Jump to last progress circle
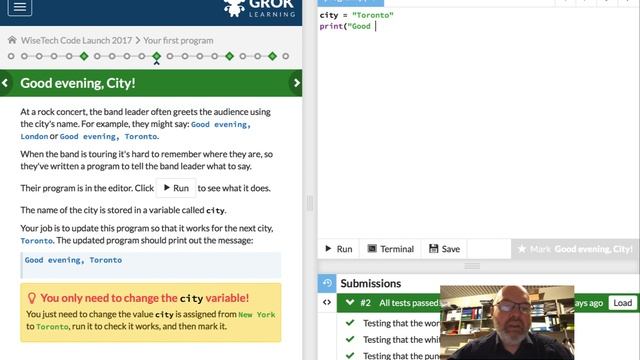Screen dimensions: 640x360 tap(286, 56)
